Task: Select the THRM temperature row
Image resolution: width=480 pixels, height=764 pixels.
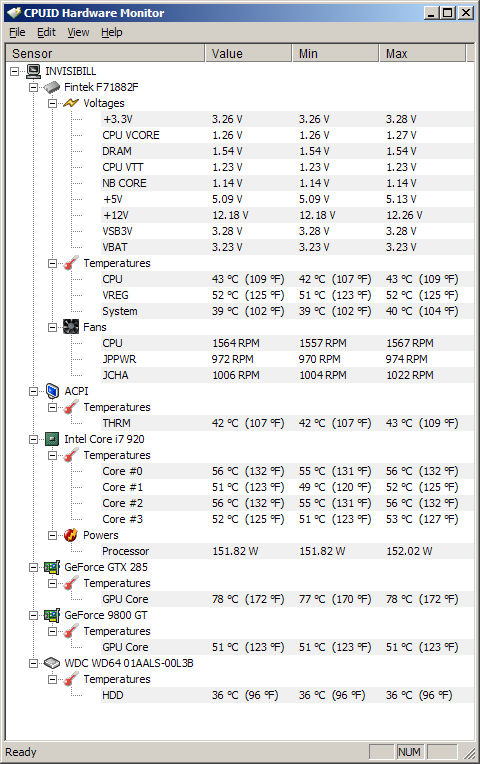Action: (x=287, y=423)
